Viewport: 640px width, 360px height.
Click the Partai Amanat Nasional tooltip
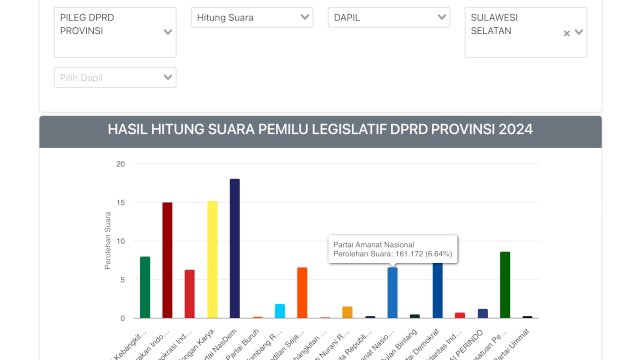(393, 249)
